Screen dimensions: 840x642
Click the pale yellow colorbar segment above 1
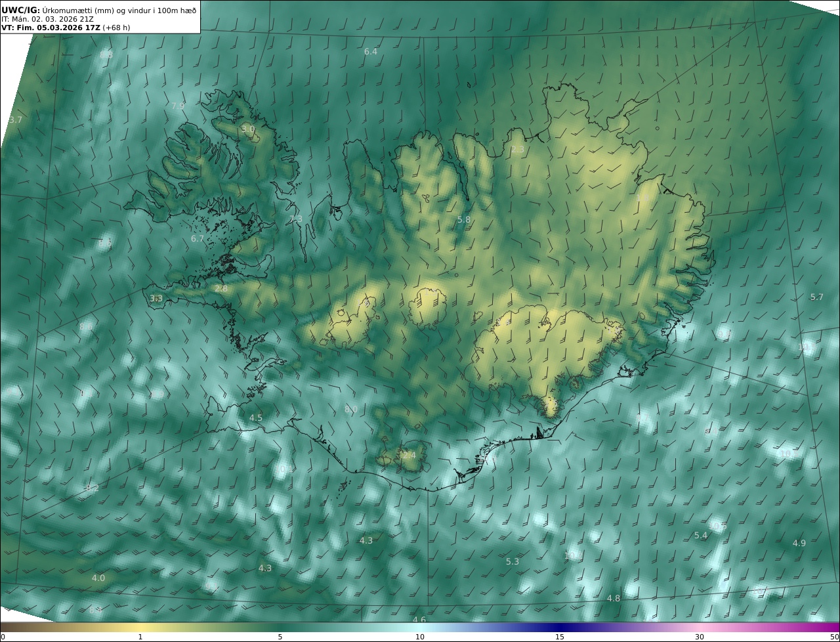tap(140, 628)
